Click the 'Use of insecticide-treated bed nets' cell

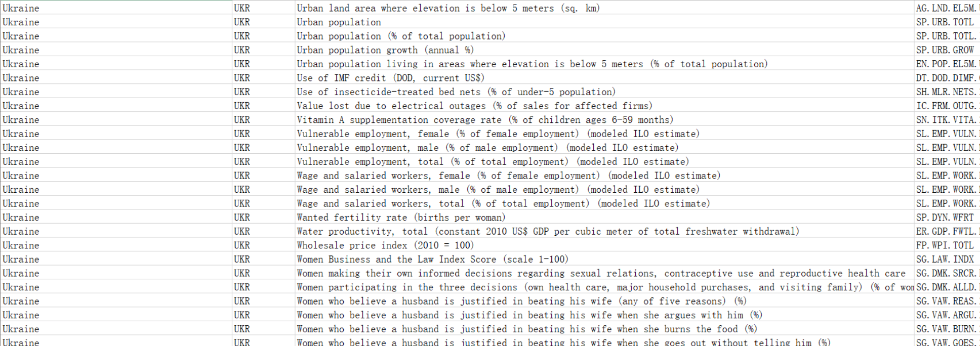pos(456,92)
